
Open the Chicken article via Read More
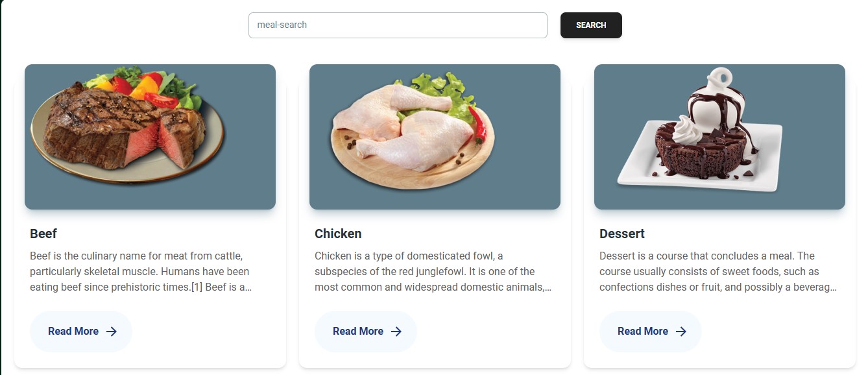coord(358,331)
